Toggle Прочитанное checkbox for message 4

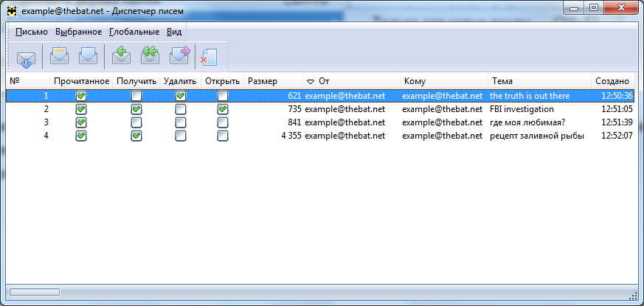click(x=81, y=136)
